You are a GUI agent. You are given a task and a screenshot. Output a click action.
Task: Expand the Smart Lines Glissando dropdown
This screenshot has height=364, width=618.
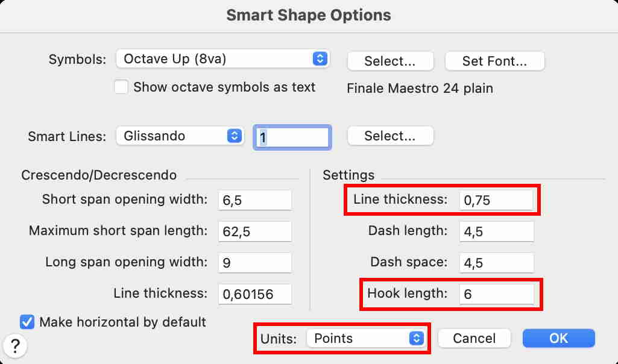[x=179, y=136]
